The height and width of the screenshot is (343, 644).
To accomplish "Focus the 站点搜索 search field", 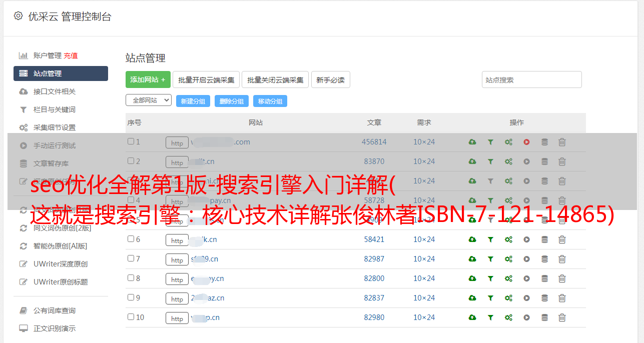I will click(532, 79).
